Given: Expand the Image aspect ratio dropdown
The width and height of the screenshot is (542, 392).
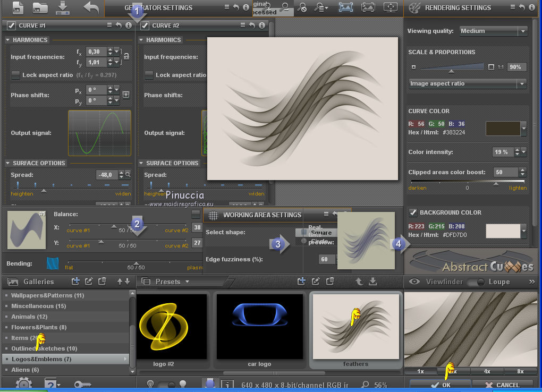Looking at the screenshot, I should coord(468,84).
